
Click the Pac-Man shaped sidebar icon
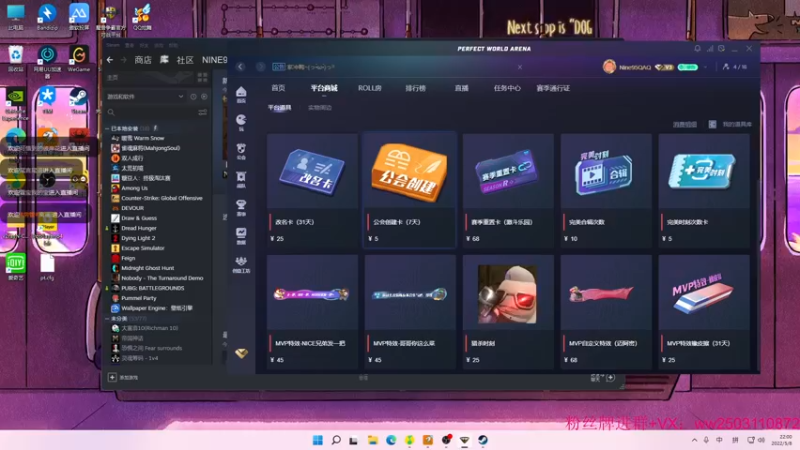[x=241, y=120]
